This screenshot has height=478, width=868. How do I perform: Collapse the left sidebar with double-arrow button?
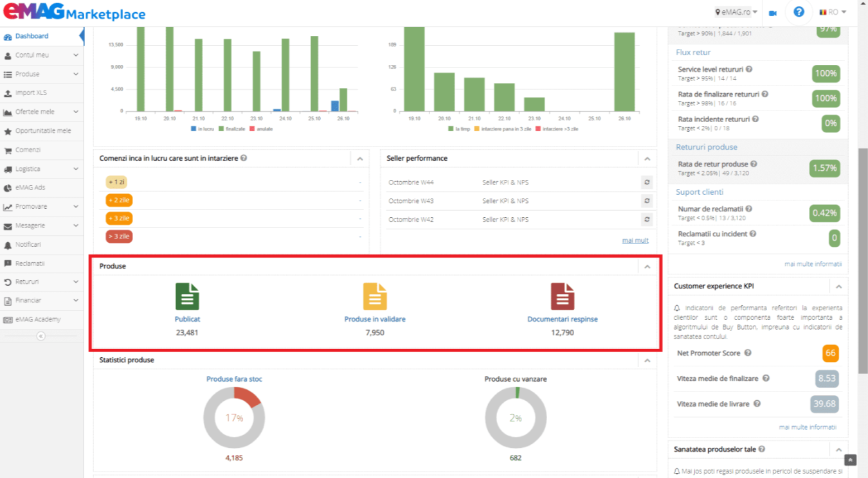[x=41, y=336]
